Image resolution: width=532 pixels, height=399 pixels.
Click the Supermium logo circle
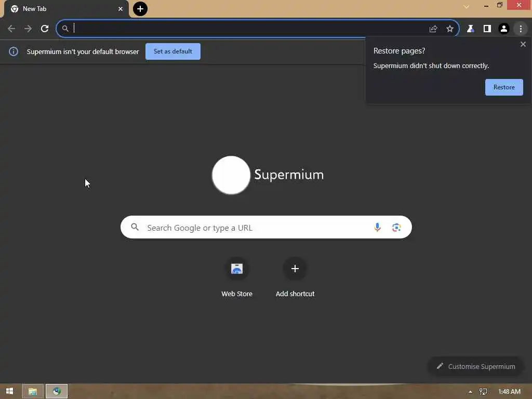(231, 175)
